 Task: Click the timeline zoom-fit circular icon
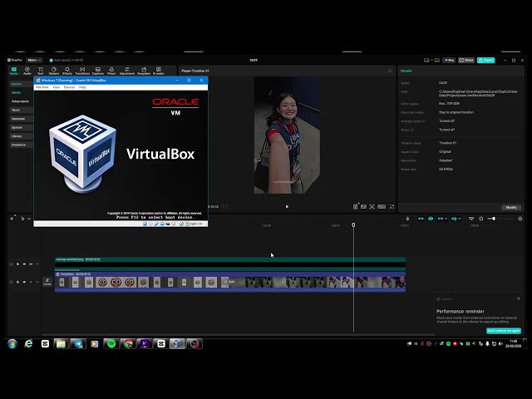[x=480, y=219]
